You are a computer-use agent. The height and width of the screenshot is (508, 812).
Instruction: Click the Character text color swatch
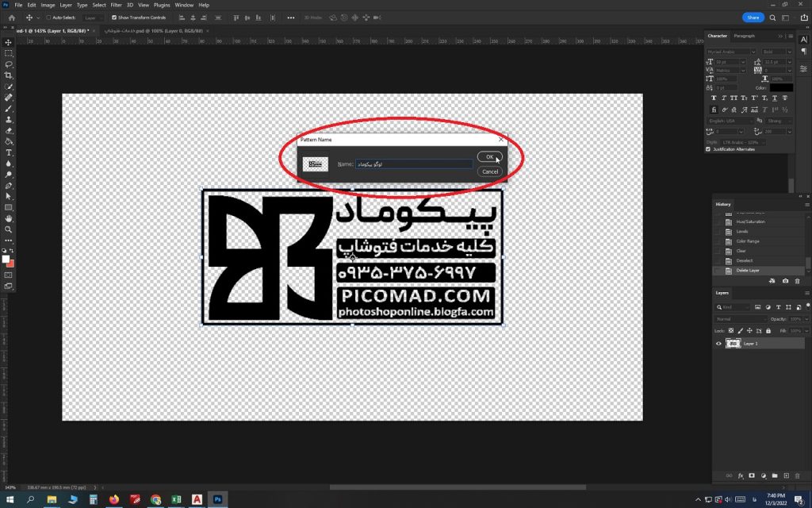[781, 87]
